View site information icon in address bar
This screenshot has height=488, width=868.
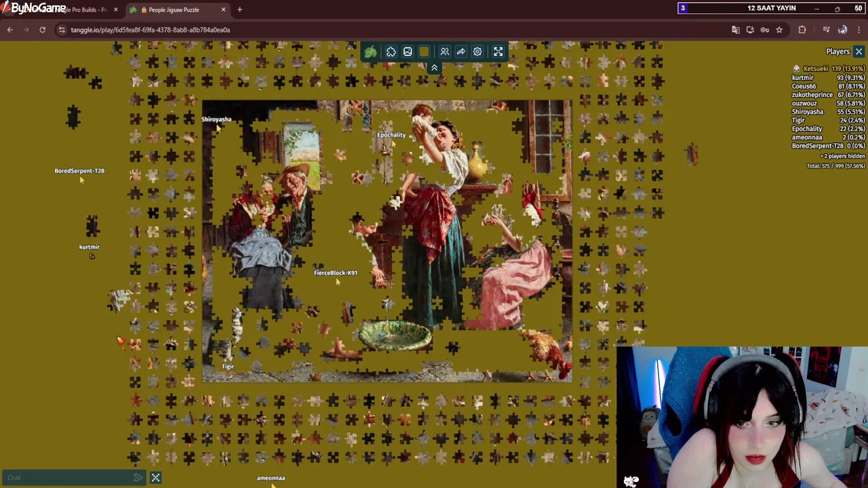[62, 30]
